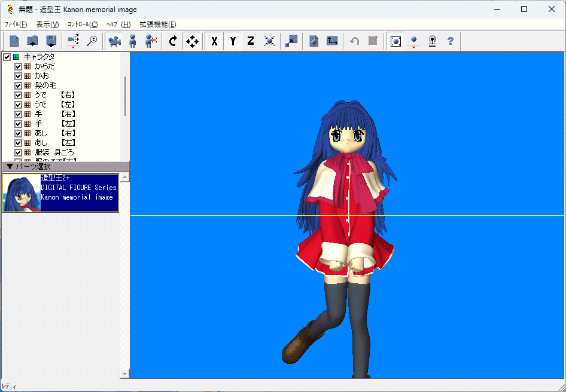Viewport: 566px width, 392px height.
Task: Collapse the パーツ選択 panel header
Action: click(x=65, y=167)
